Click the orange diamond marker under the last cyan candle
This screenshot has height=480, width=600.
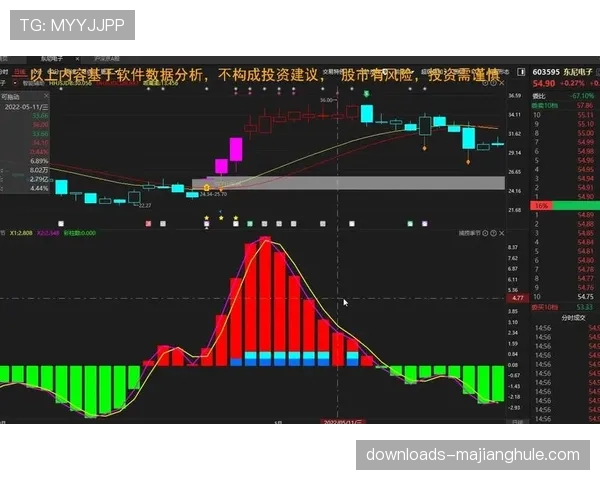[x=468, y=161]
